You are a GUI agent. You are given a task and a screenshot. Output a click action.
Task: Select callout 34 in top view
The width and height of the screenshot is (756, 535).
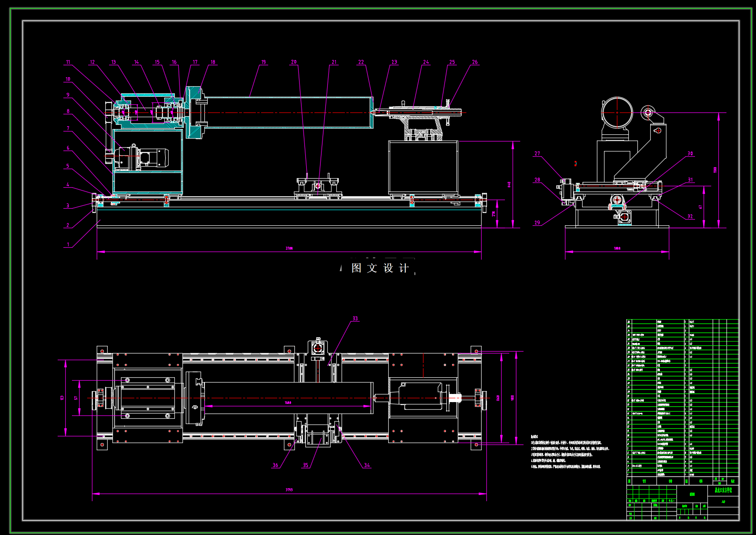coord(367,465)
